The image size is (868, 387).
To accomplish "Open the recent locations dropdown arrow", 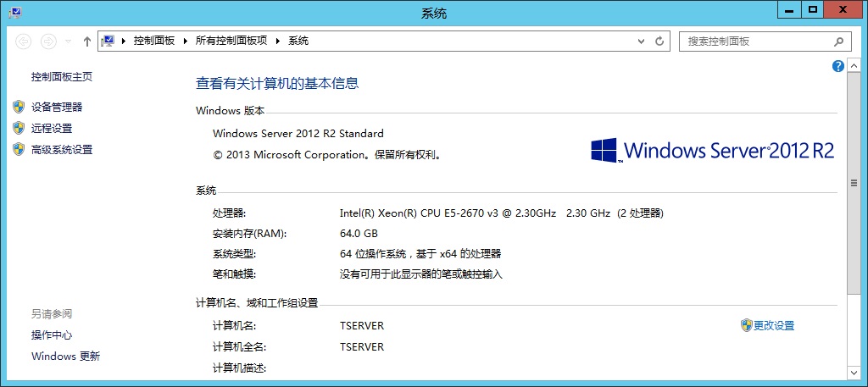I will point(68,41).
